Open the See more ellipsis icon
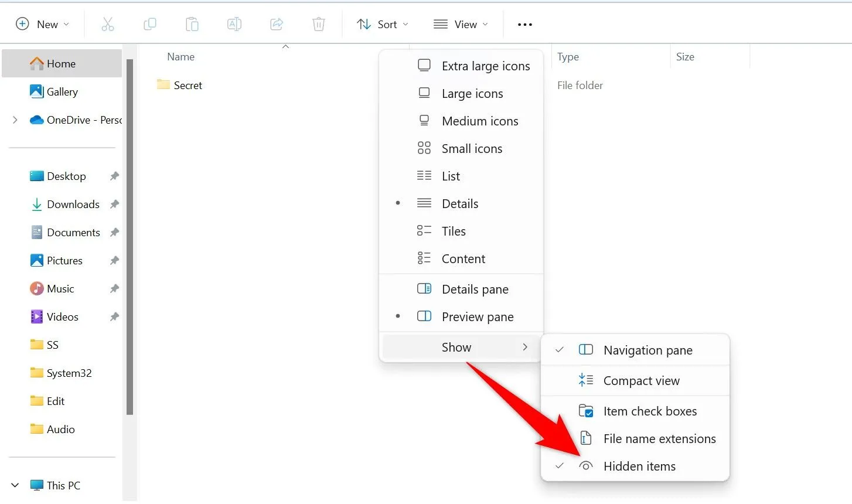The height and width of the screenshot is (504, 852). click(x=524, y=24)
